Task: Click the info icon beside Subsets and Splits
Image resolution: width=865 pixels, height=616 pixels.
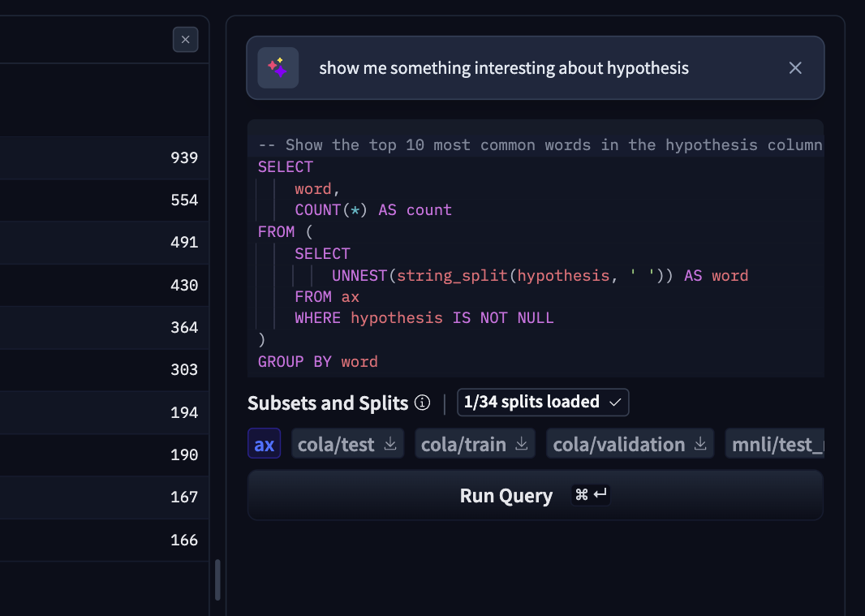Action: tap(422, 403)
